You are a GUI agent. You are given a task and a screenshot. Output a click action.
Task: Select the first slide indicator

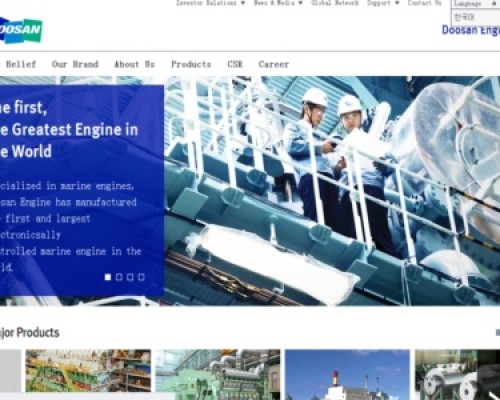(x=108, y=277)
